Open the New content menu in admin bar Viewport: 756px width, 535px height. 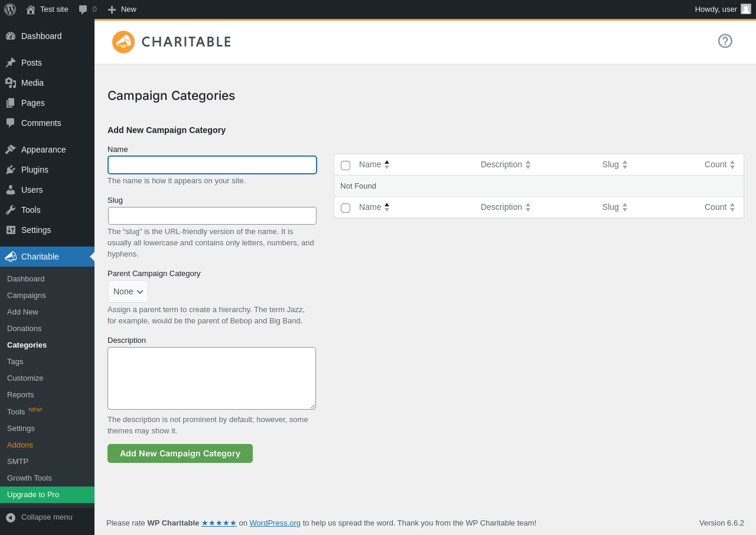[122, 9]
